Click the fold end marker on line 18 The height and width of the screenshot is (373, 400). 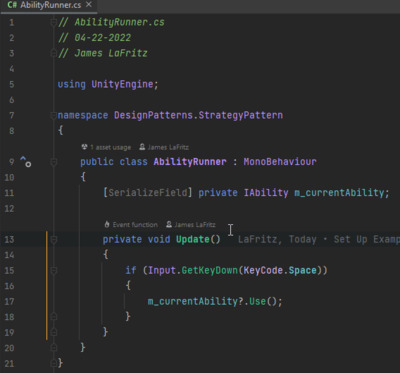(x=53, y=317)
